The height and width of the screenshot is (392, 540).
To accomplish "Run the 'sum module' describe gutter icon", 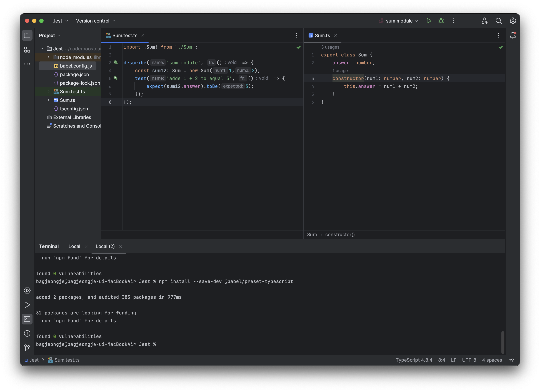I will pyautogui.click(x=116, y=63).
